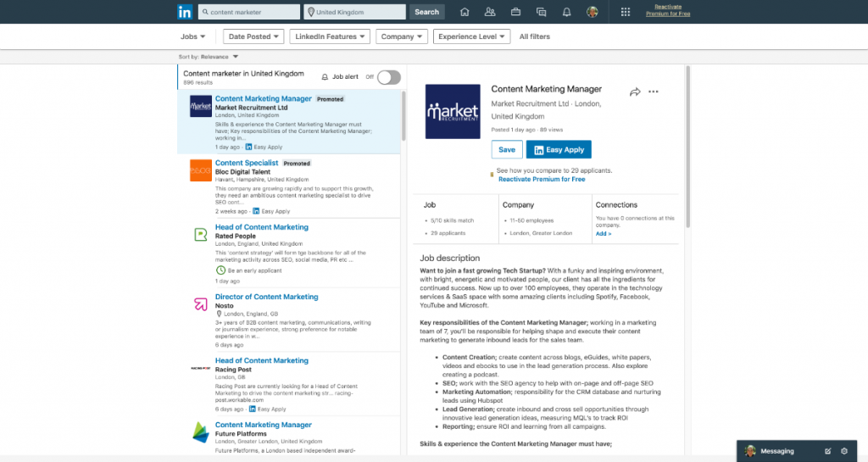Share the Content Marketing Manager job
This screenshot has height=462, width=868.
click(x=634, y=92)
